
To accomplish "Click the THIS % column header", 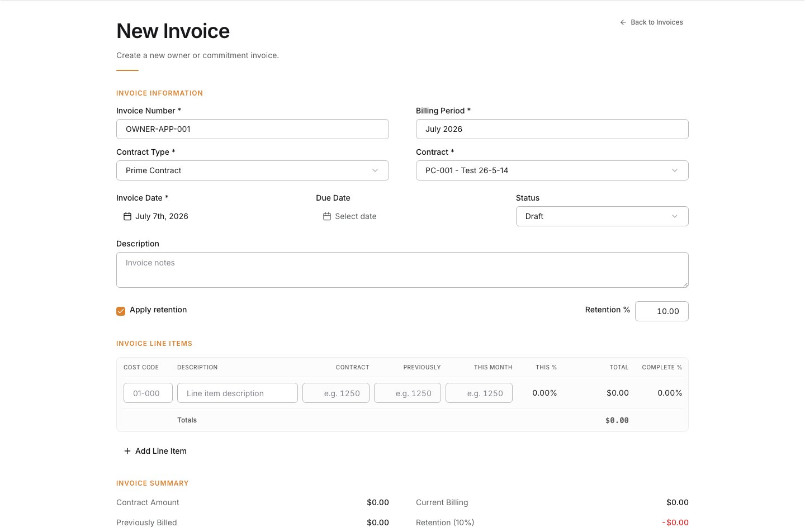I will (x=546, y=367).
